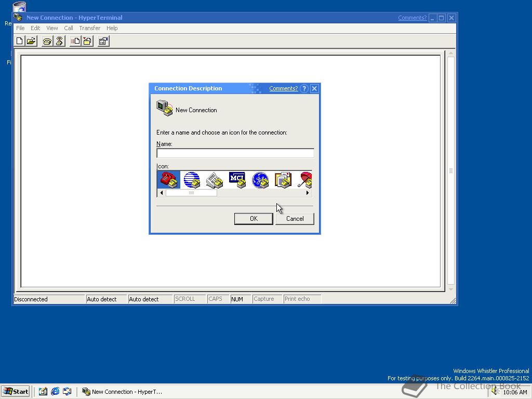Click the Open folder toolbar icon
532x399 pixels.
pos(31,41)
